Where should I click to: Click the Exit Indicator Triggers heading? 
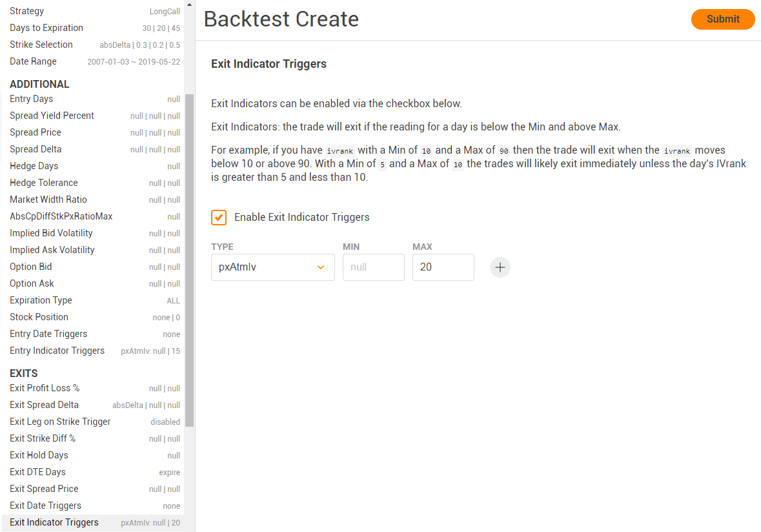click(x=269, y=64)
